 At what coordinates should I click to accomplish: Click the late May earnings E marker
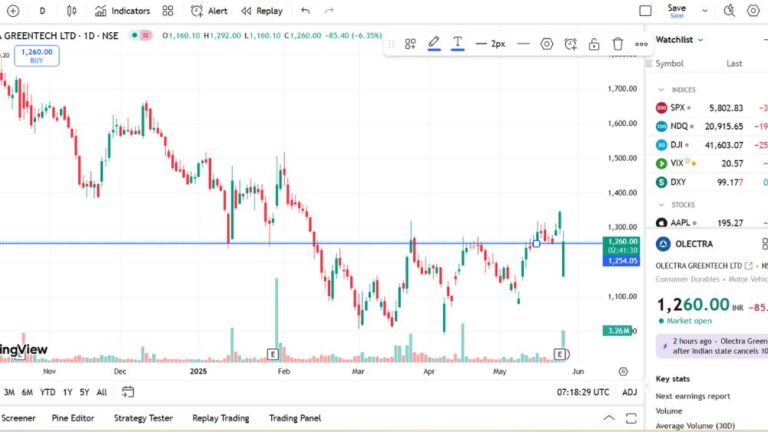tap(559, 354)
